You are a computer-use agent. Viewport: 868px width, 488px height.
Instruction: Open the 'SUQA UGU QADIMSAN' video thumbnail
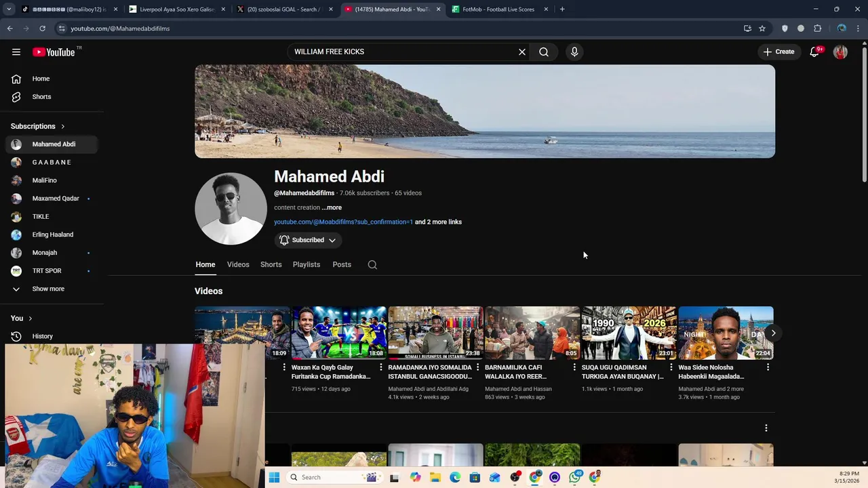pos(629,333)
